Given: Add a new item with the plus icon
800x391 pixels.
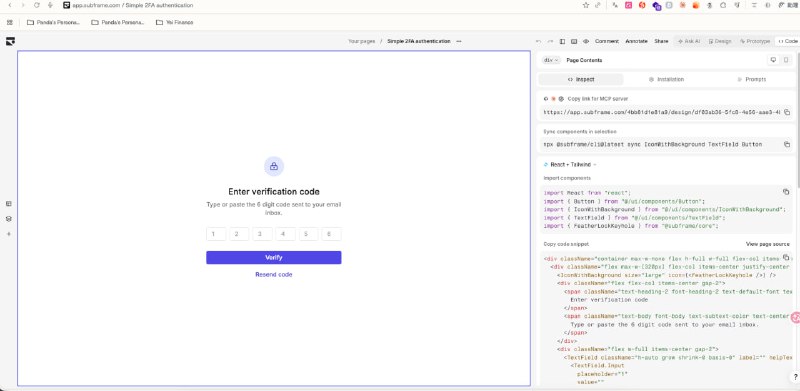Looking at the screenshot, I should tap(9, 234).
